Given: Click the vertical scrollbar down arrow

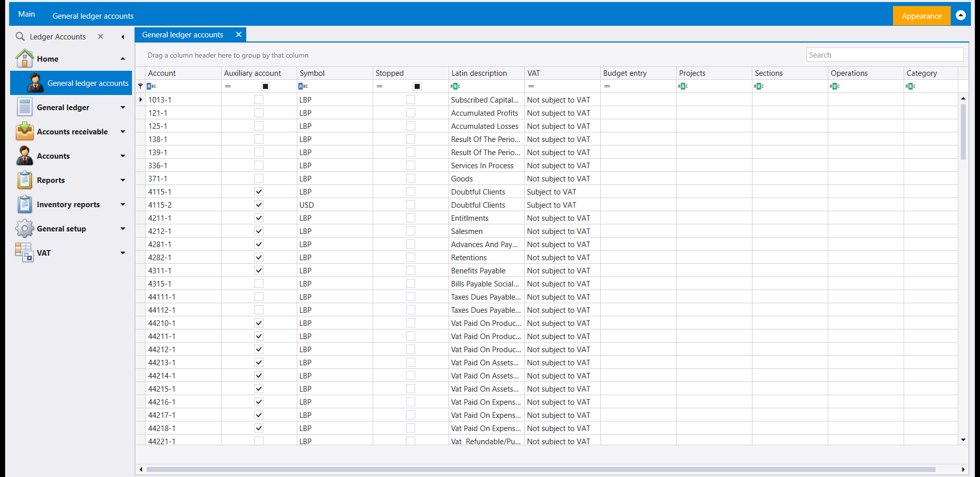Looking at the screenshot, I should click(963, 440).
